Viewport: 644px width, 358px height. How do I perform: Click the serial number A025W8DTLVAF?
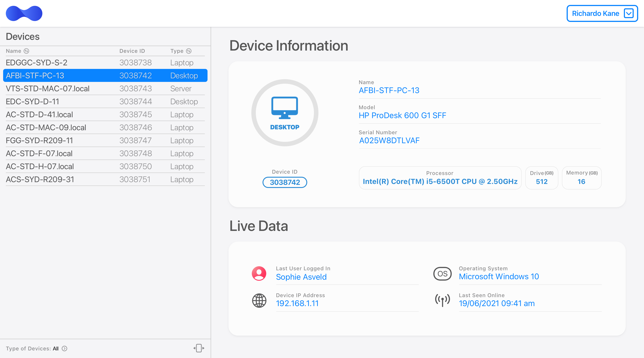coord(389,140)
